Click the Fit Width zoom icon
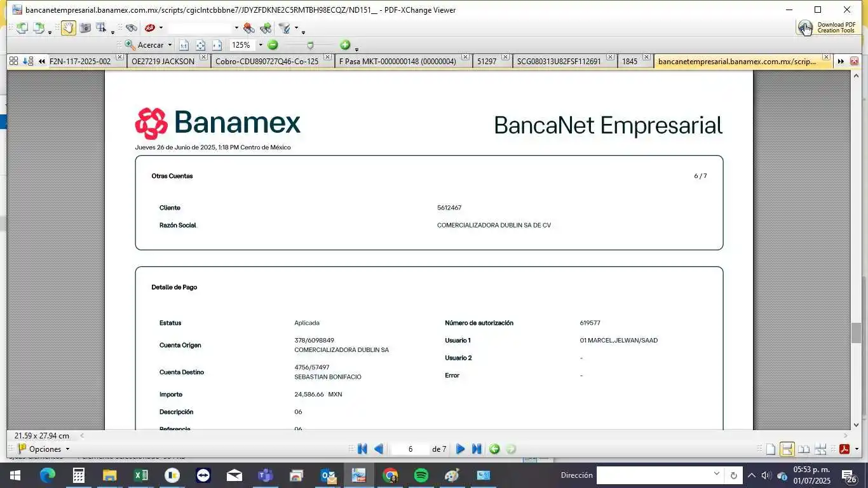This screenshot has height=488, width=868. click(x=217, y=45)
